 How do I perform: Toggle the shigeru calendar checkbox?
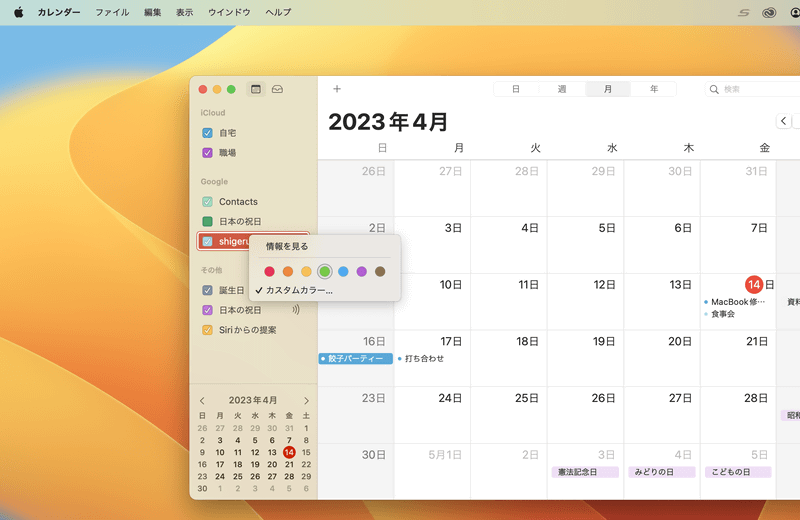pos(207,241)
